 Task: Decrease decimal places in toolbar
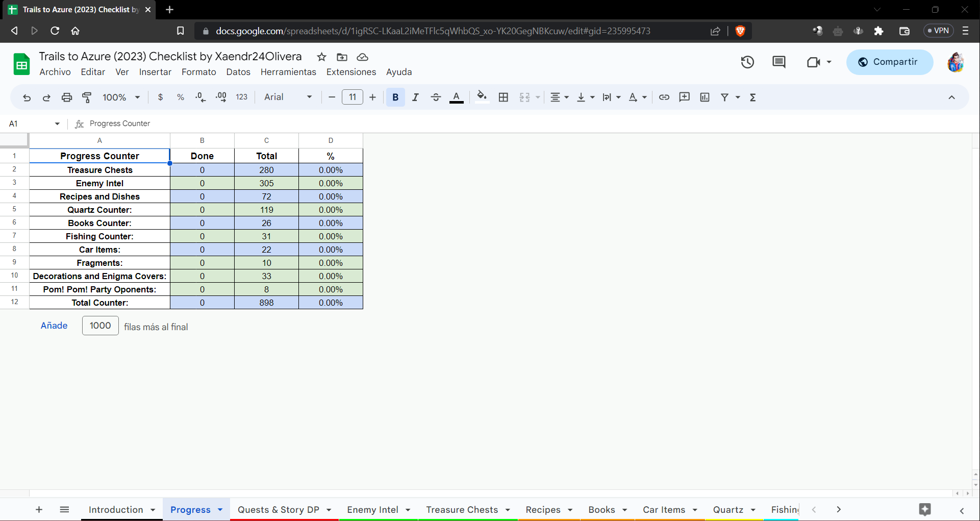(x=201, y=97)
